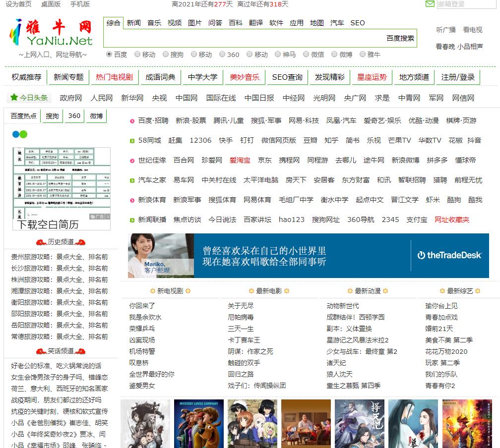Viewport: 500px width, 448px height.
Task: Open the variety show 青春有你2
Action: click(x=439, y=386)
